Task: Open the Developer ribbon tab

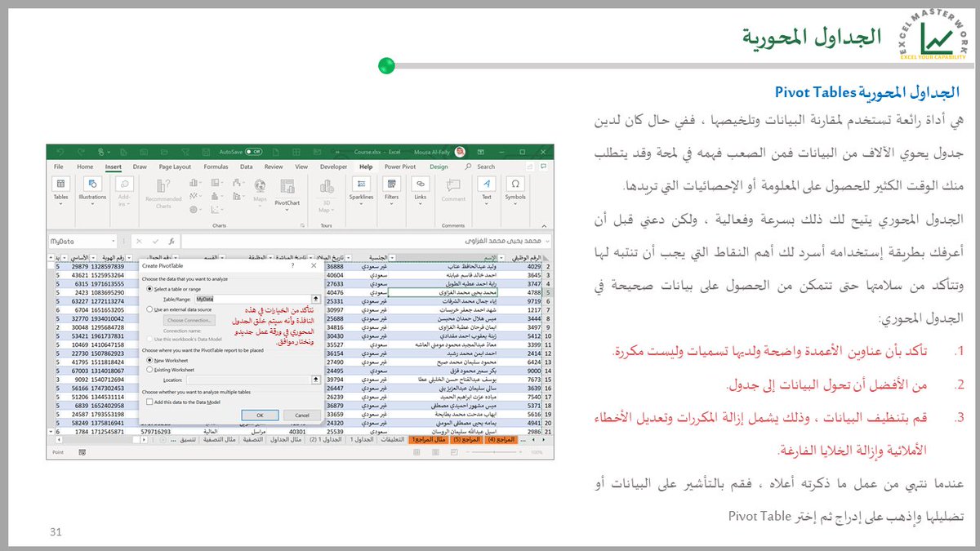Action: coord(333,167)
